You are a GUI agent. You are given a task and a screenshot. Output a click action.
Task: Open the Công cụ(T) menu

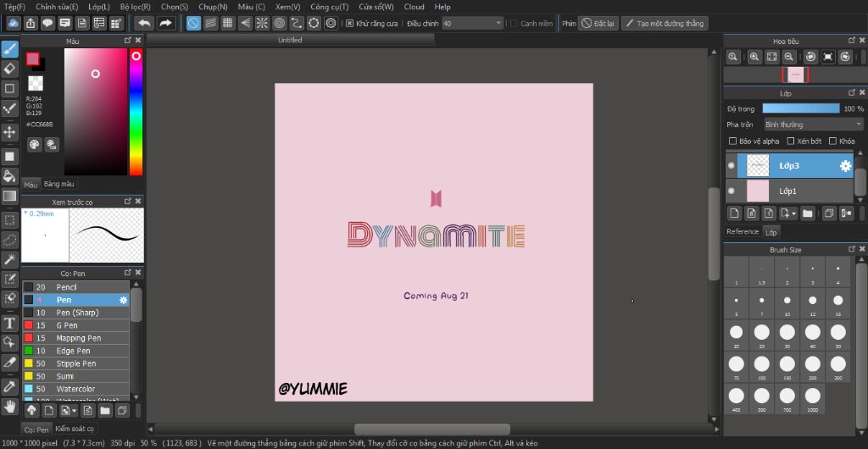coord(330,7)
